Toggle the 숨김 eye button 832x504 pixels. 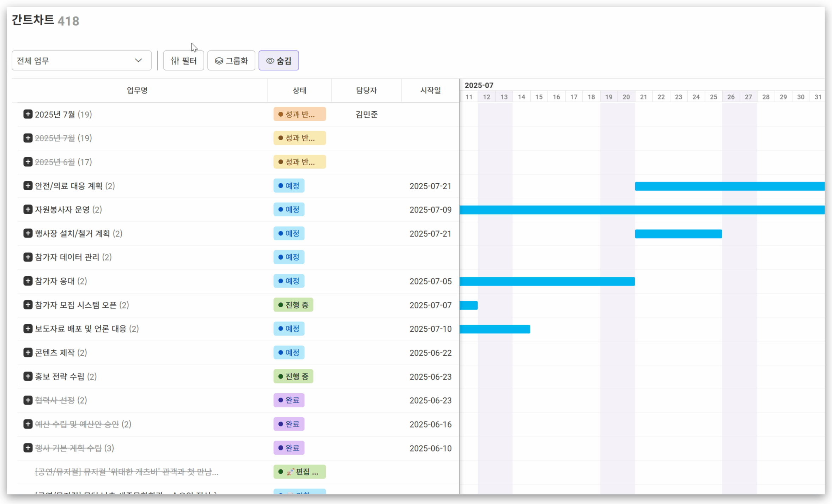[279, 61]
